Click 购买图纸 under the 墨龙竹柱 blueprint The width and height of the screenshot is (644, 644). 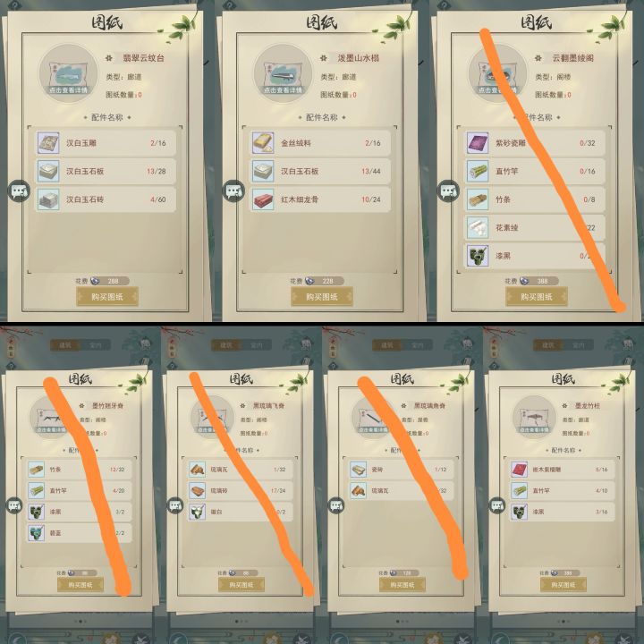coord(563,584)
